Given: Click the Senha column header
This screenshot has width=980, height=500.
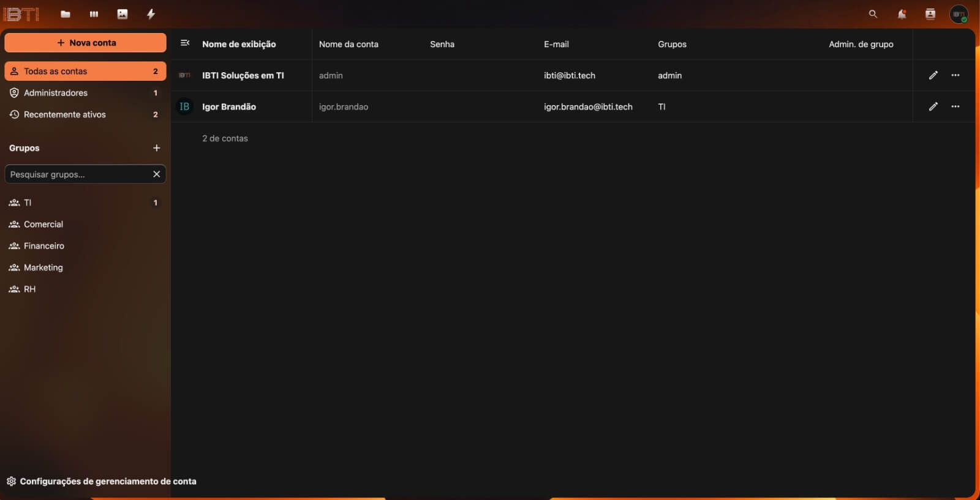Looking at the screenshot, I should click(442, 44).
